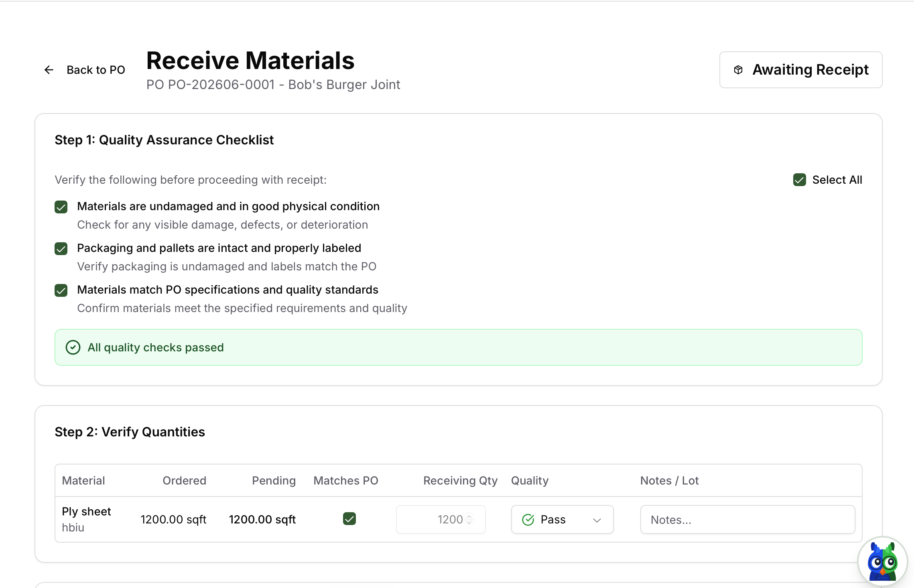Click the 'Verify the following before proceeding' text
This screenshot has width=914, height=588.
click(x=191, y=180)
